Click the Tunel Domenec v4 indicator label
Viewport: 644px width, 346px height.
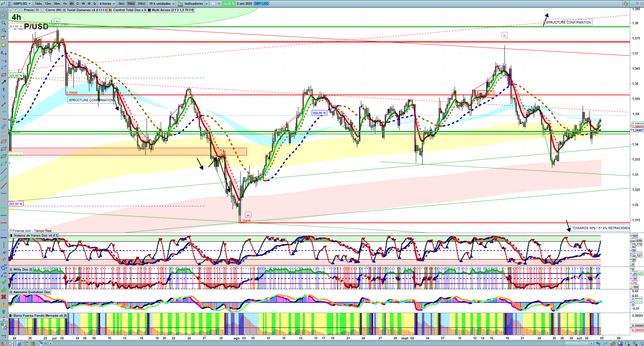87,10
